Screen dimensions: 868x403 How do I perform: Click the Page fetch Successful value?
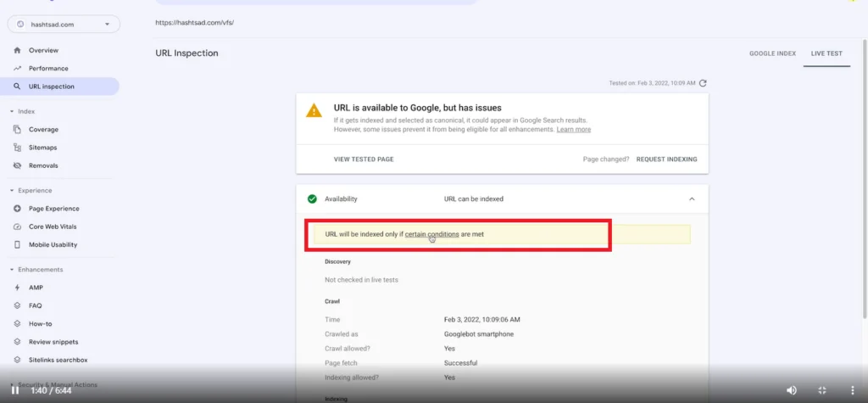[460, 363]
